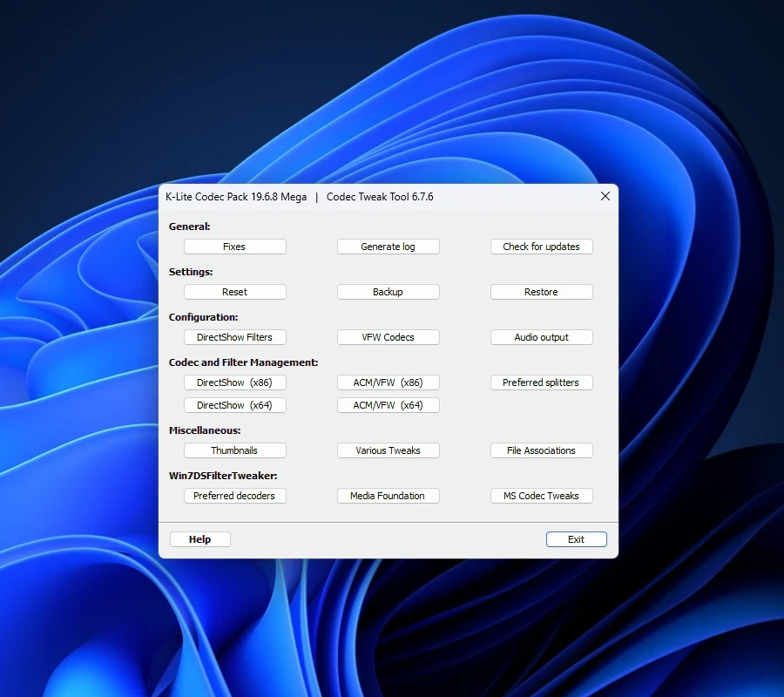Open Audio output configuration

click(542, 337)
